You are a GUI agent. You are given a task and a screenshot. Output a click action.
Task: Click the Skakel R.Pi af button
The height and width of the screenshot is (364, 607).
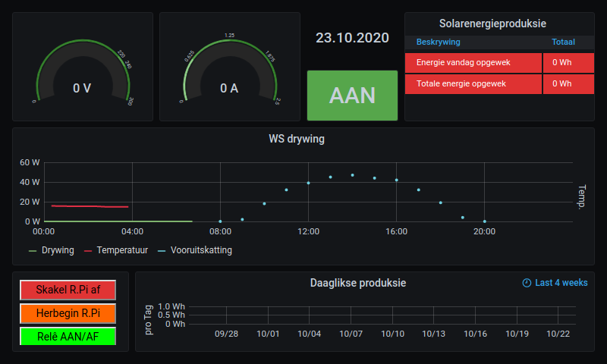click(x=69, y=290)
